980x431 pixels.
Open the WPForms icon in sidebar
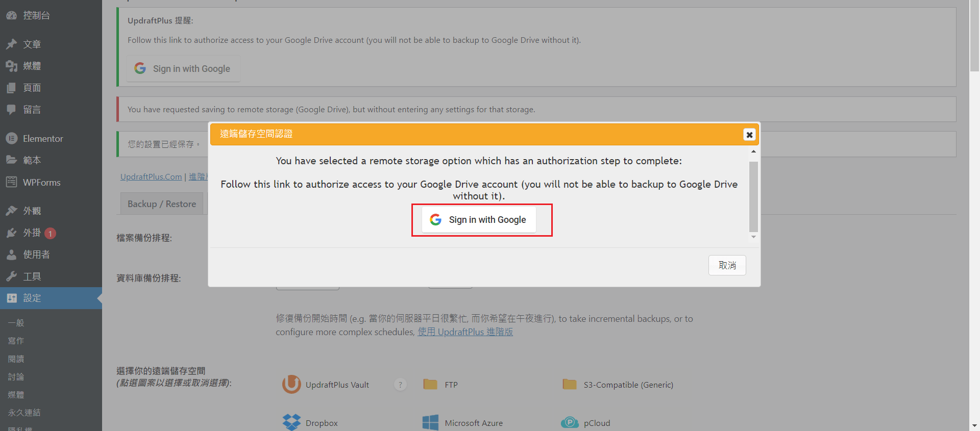click(x=12, y=182)
